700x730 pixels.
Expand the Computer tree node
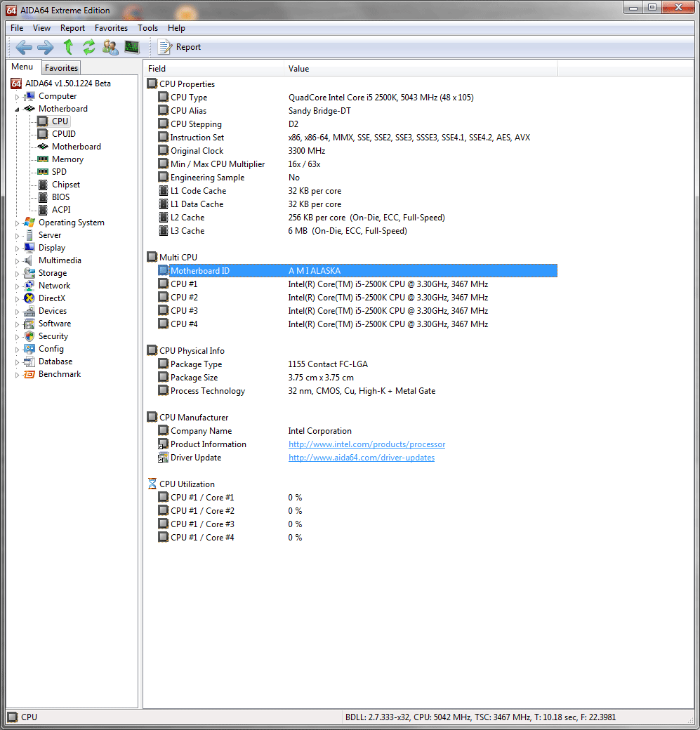(x=18, y=97)
